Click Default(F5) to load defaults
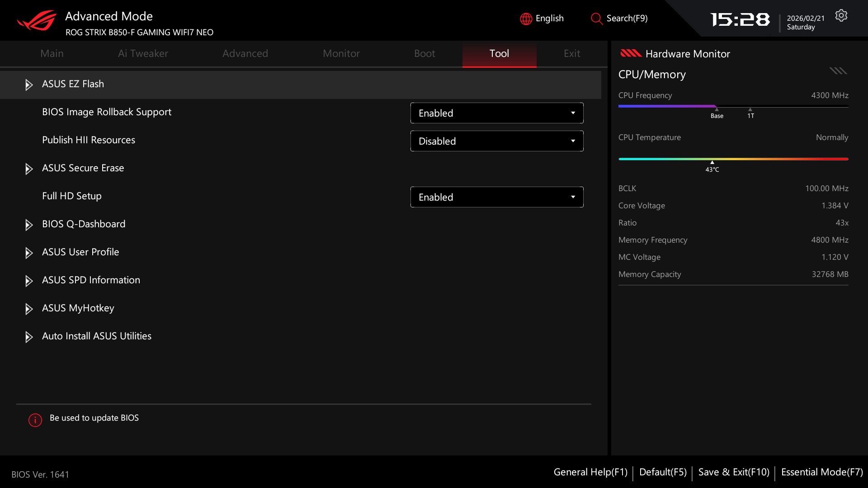This screenshot has width=868, height=488. tap(663, 472)
